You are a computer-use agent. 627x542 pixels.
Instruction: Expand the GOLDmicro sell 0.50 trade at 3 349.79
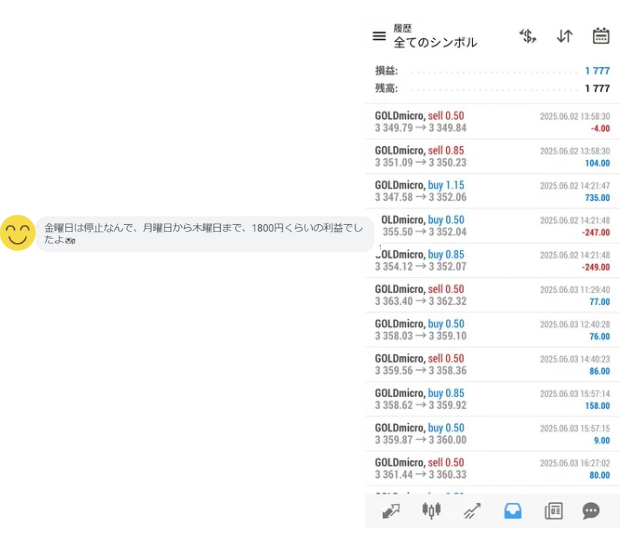tap(492, 122)
